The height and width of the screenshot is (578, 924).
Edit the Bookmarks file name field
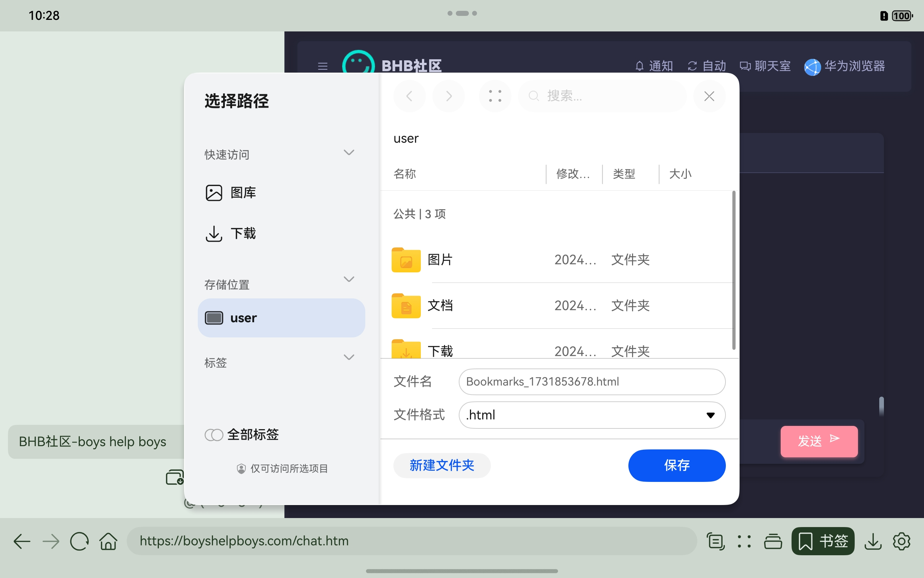592,381
